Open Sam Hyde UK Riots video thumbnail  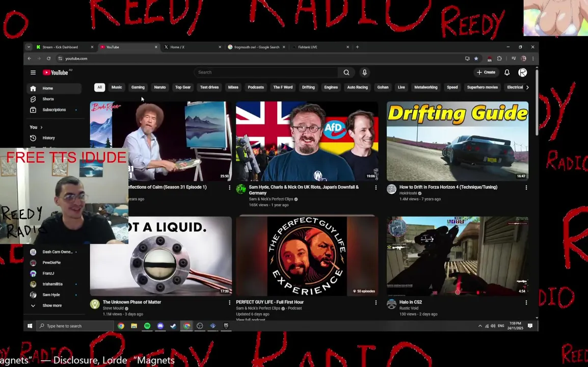307,141
